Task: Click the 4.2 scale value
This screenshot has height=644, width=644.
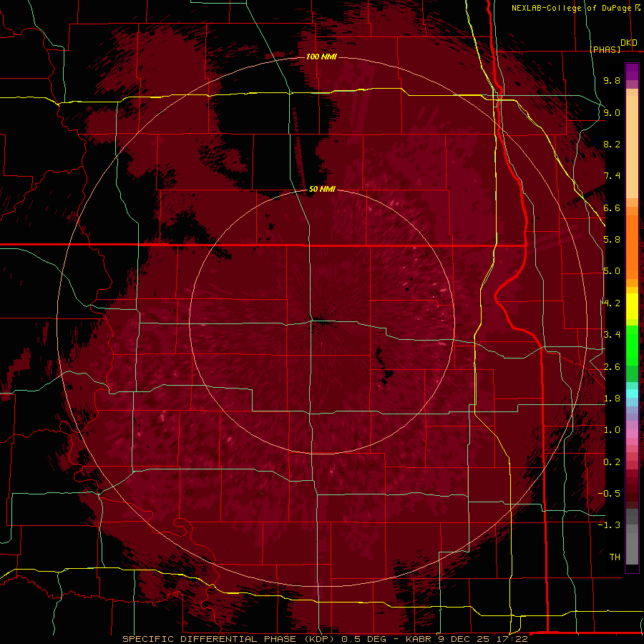Action: click(x=612, y=303)
